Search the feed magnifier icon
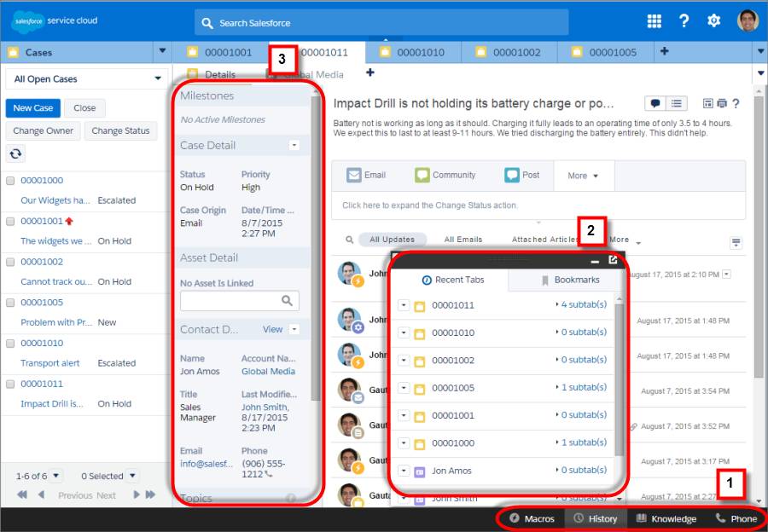This screenshot has height=532, width=768. [x=349, y=240]
